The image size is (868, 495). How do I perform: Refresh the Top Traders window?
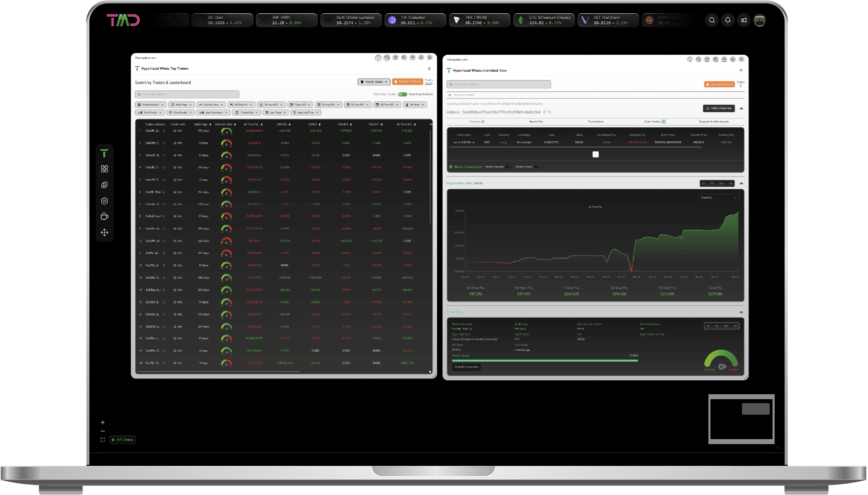[387, 58]
